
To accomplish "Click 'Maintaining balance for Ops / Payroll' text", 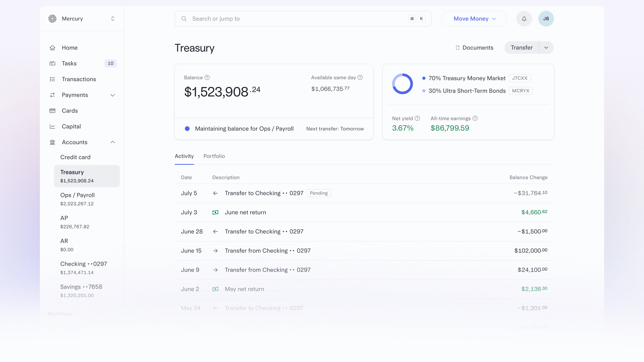I will (x=244, y=129).
